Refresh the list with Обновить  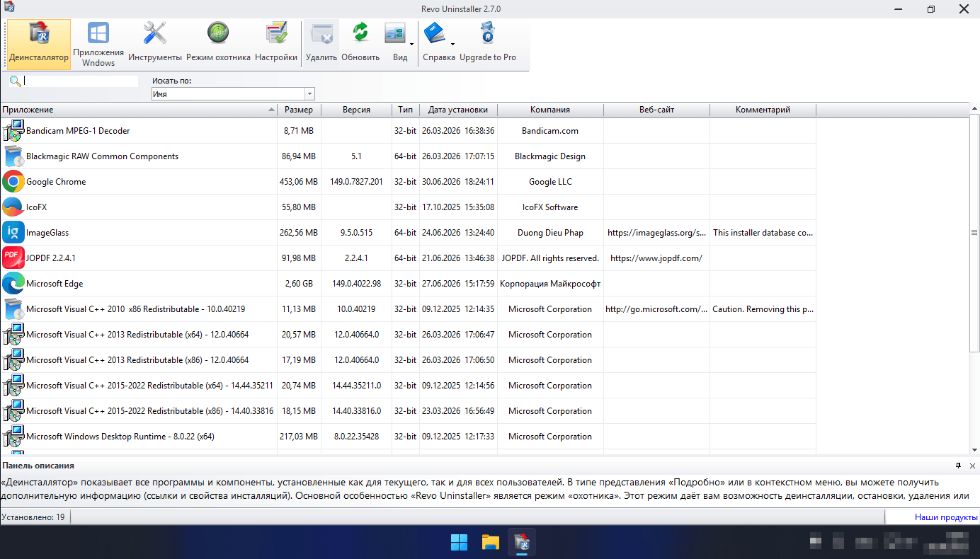point(360,44)
